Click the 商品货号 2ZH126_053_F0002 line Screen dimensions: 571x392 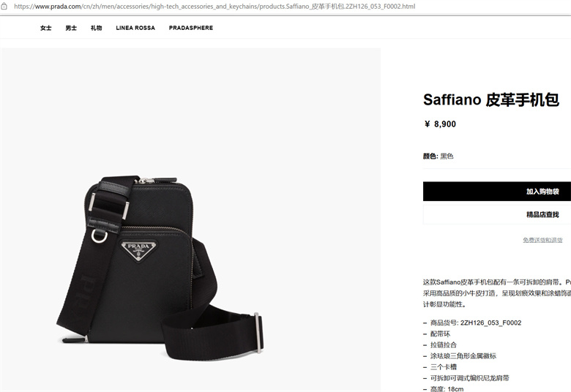coord(476,323)
